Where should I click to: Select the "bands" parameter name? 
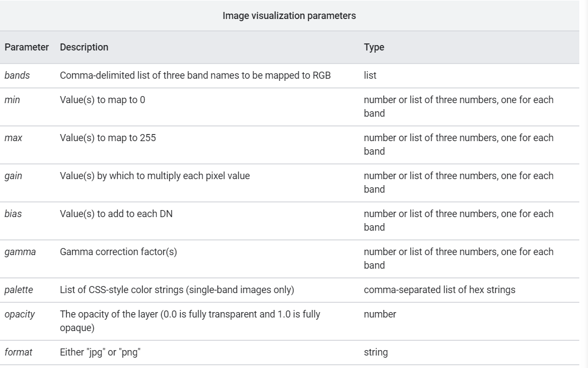[17, 75]
